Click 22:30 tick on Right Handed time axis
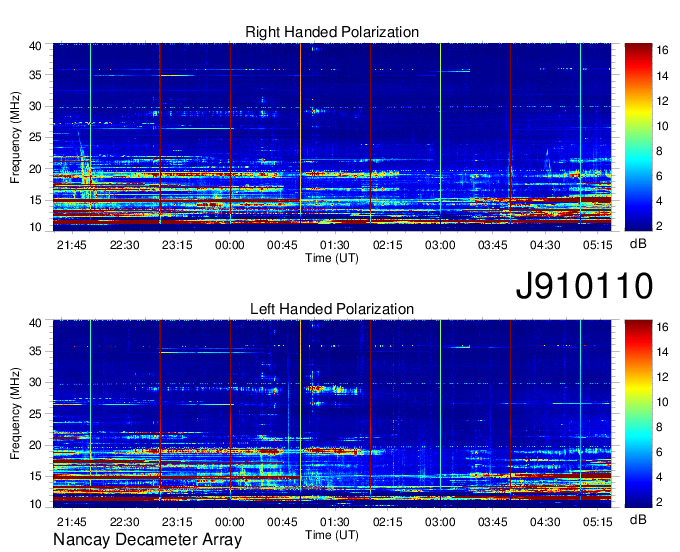This screenshot has width=680, height=552. tap(124, 245)
